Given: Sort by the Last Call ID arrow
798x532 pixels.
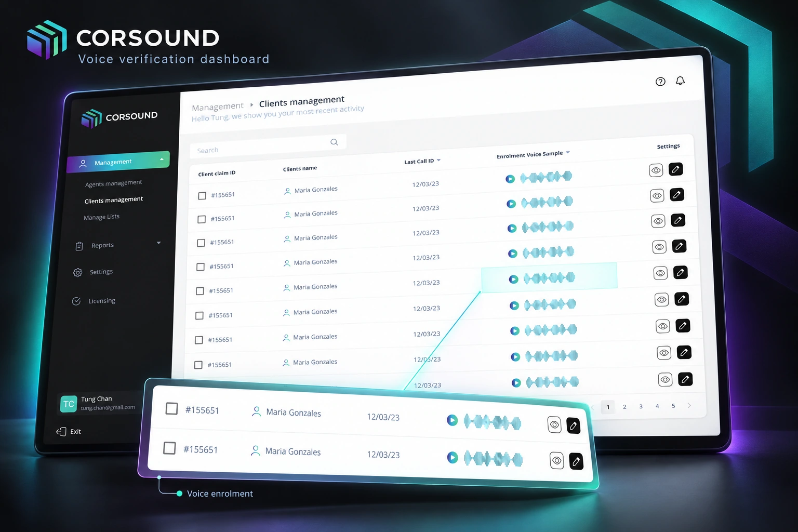Looking at the screenshot, I should pos(439,160).
